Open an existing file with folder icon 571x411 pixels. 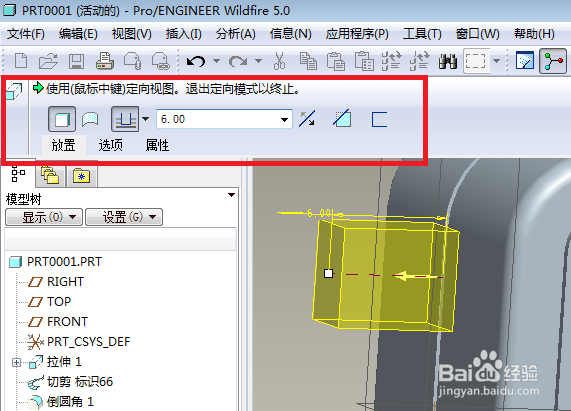tap(48, 61)
